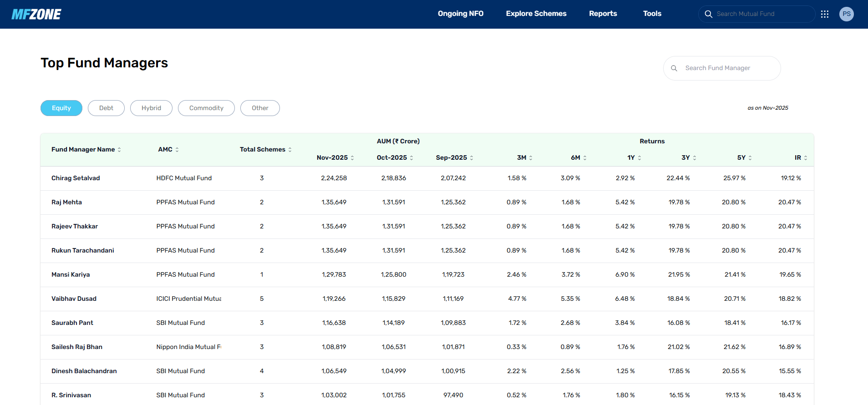Click the 25.97 % 5Y return
Screen dimensions: 868x405
tap(734, 178)
